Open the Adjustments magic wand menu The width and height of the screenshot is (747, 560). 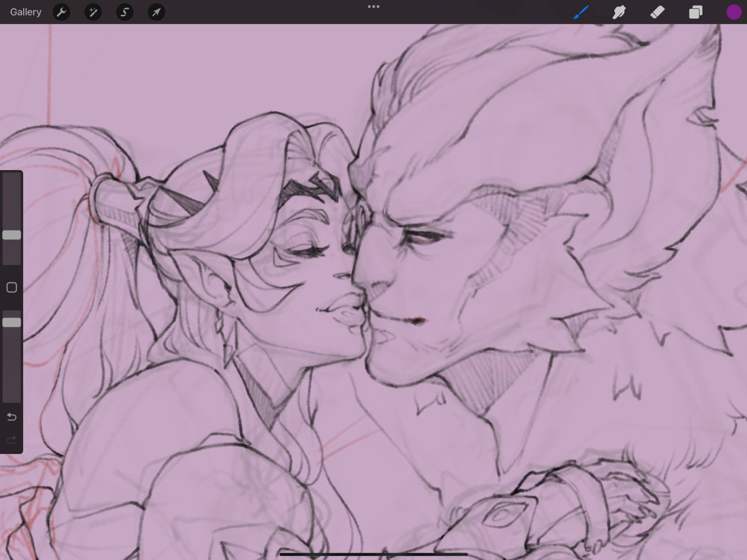(93, 12)
